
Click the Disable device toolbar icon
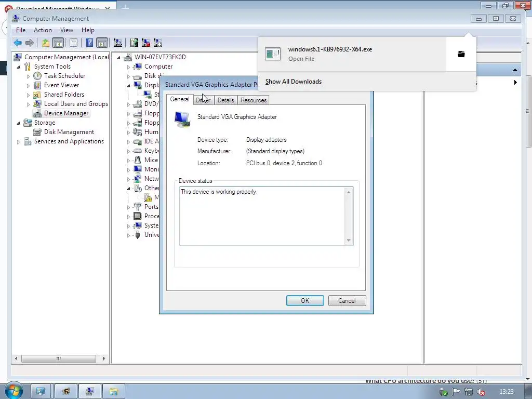coord(158,43)
